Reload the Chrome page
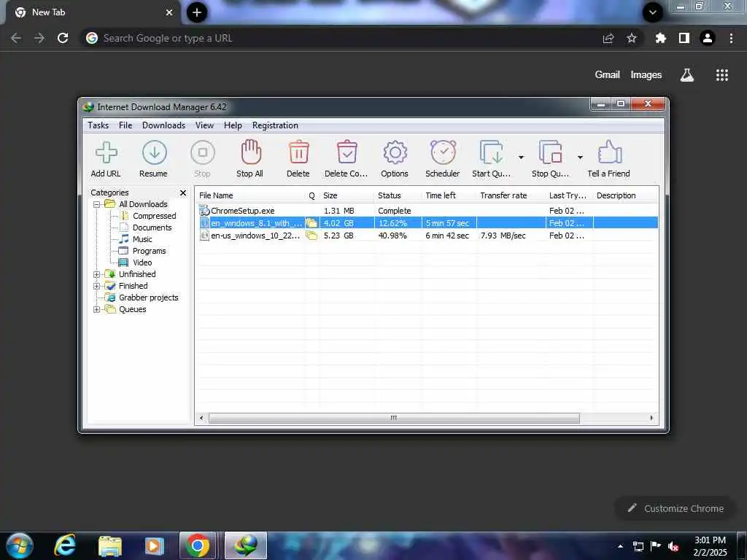This screenshot has width=747, height=560. (63, 38)
